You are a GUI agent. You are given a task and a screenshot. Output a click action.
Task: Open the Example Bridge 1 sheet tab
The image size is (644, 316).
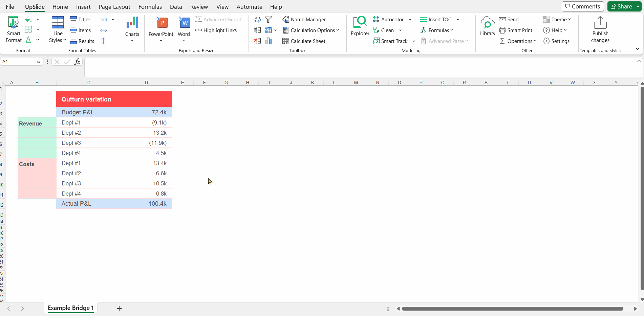coord(70,308)
